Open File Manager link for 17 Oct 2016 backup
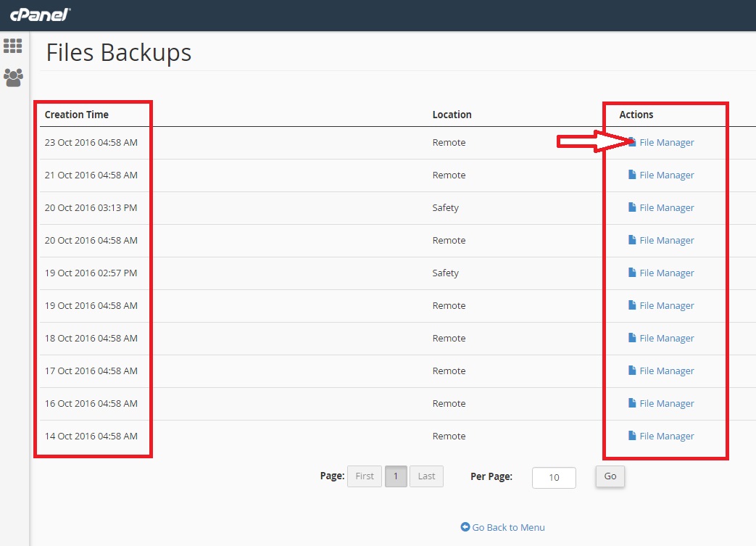Screen dimensions: 756x546 coord(667,371)
